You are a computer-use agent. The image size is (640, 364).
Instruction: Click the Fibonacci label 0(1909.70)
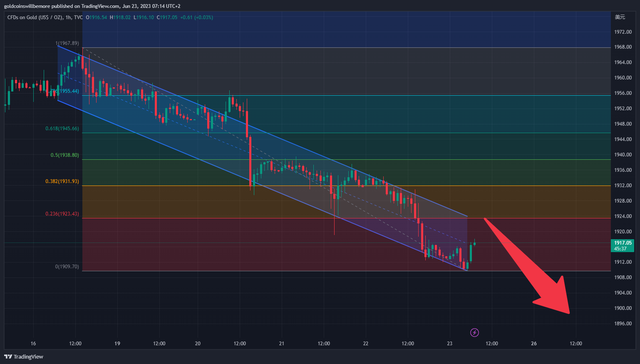tap(67, 267)
